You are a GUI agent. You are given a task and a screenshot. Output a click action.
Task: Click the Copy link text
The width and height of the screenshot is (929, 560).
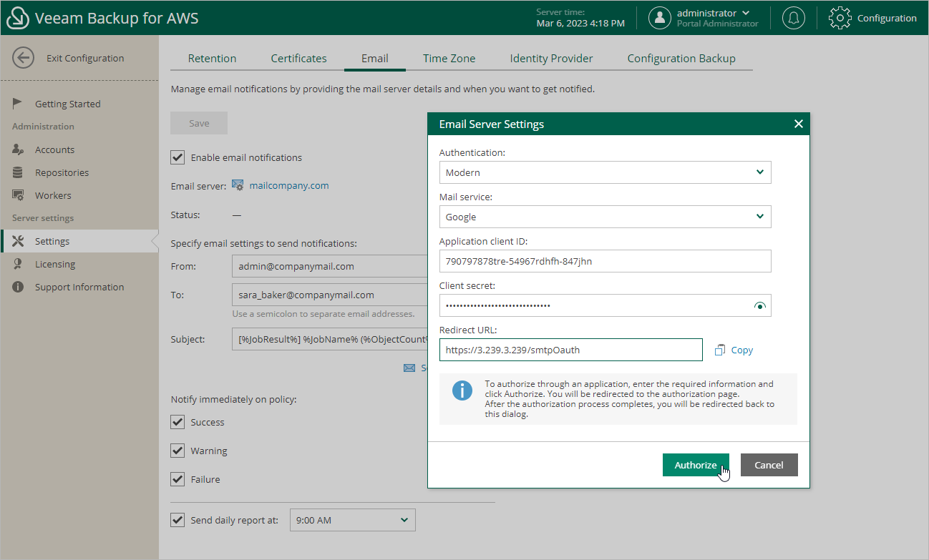coord(742,350)
